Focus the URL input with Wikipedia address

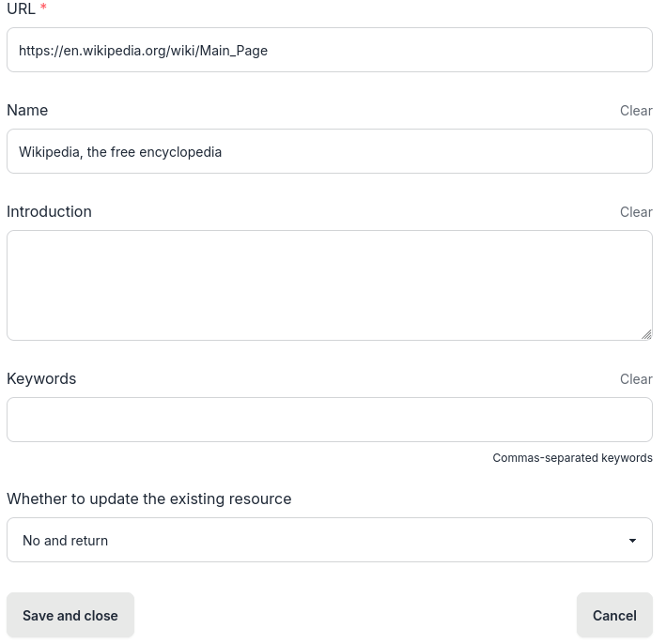coord(329,51)
